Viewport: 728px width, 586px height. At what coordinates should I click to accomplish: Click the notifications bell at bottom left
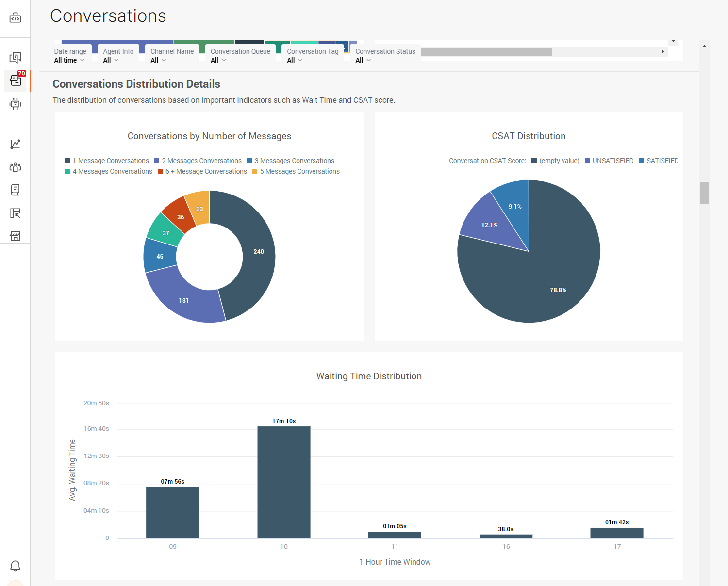click(x=15, y=566)
